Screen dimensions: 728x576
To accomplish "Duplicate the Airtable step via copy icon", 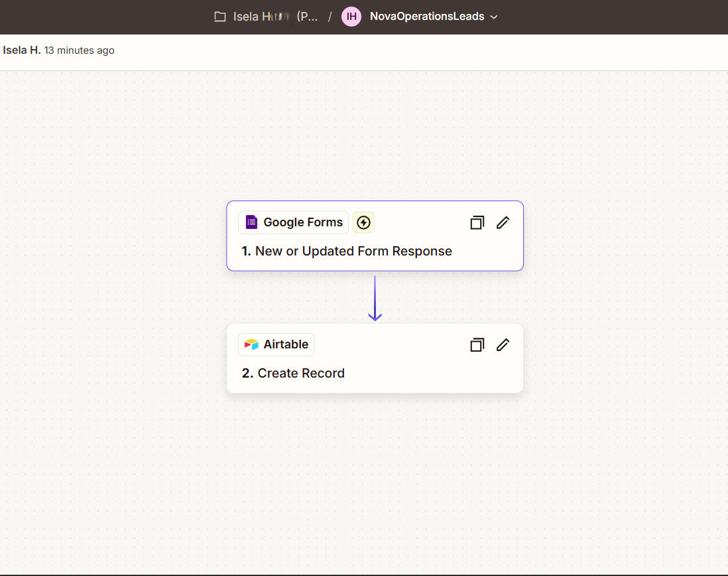I will (x=477, y=344).
